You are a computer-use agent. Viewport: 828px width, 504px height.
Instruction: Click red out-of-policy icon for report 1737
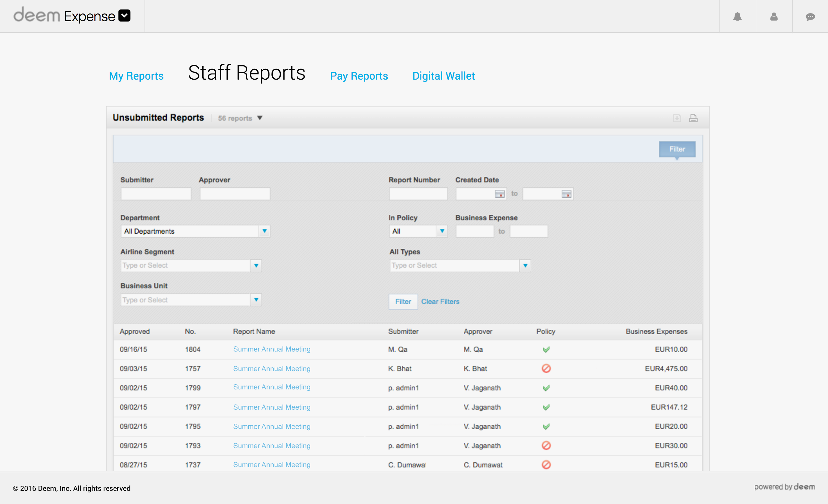[546, 465]
